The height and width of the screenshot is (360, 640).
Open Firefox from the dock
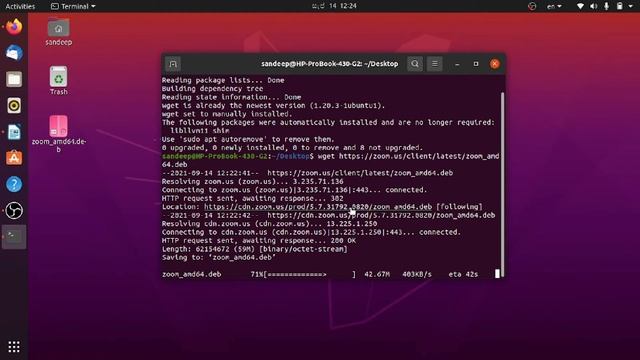coord(14,27)
